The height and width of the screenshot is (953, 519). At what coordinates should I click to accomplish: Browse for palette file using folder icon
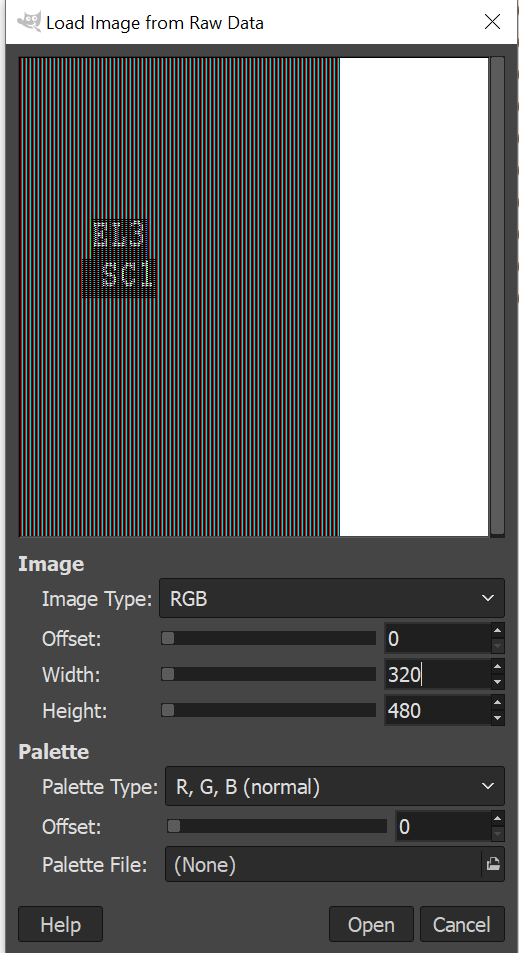point(493,864)
